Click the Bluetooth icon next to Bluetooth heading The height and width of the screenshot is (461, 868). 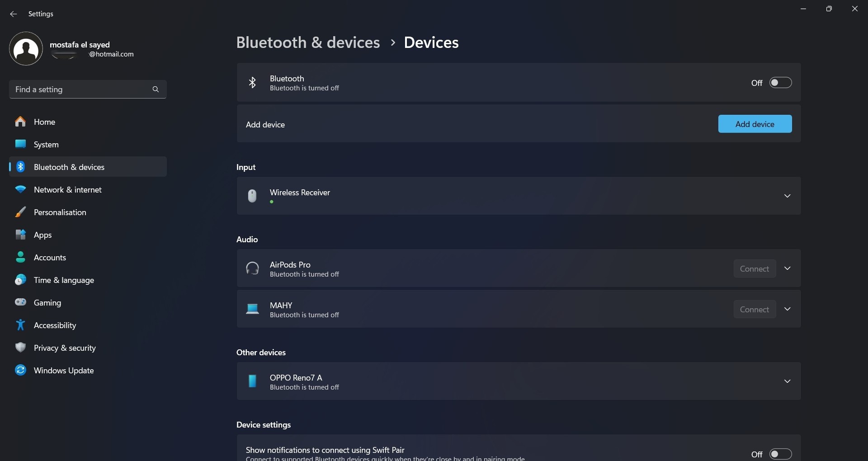click(253, 82)
